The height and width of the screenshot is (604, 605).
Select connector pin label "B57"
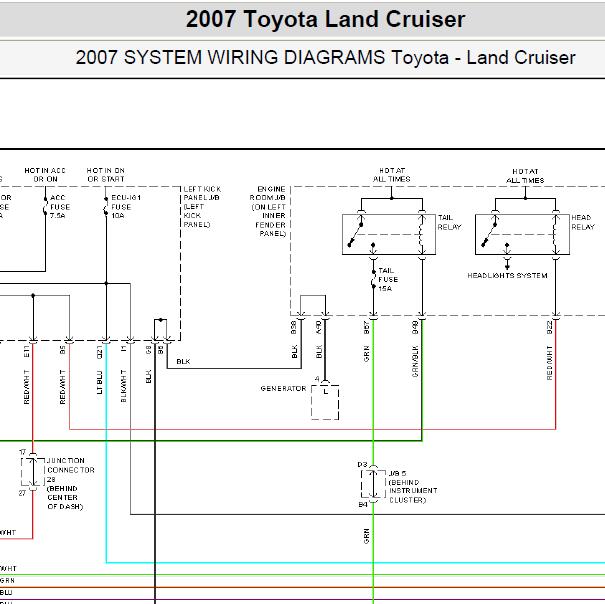click(367, 327)
